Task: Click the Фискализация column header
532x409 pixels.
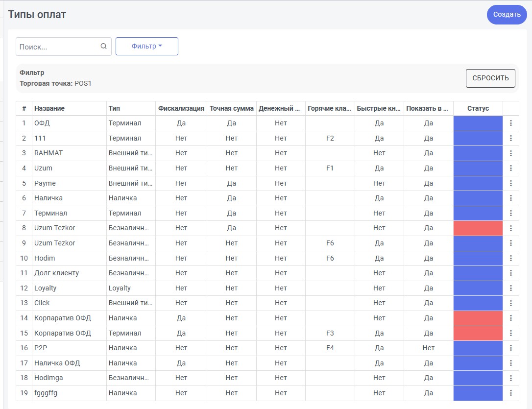Action: point(181,109)
